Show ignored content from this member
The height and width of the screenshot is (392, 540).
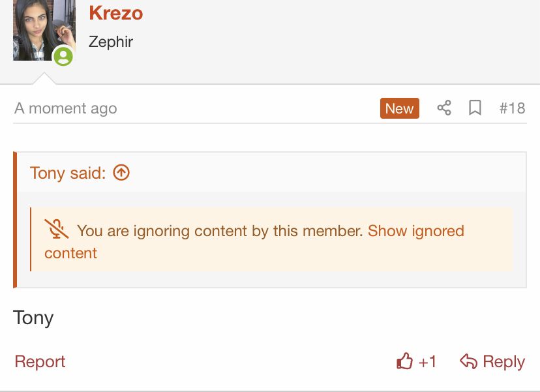(415, 231)
